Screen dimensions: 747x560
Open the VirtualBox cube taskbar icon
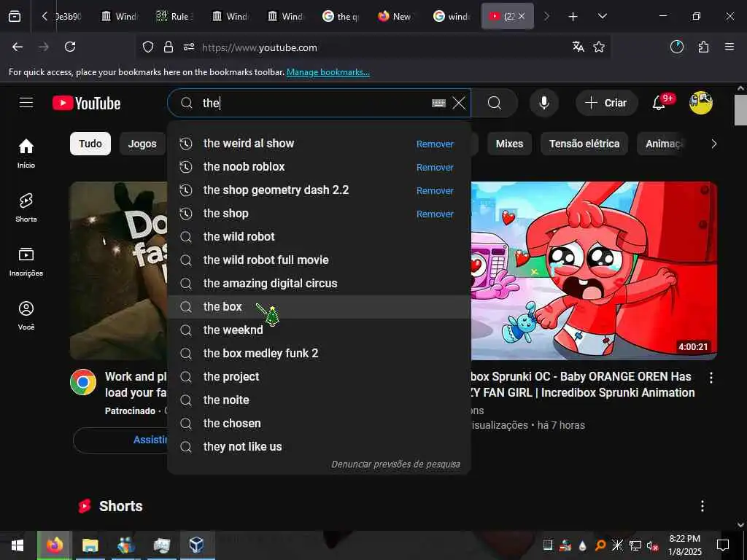197,545
